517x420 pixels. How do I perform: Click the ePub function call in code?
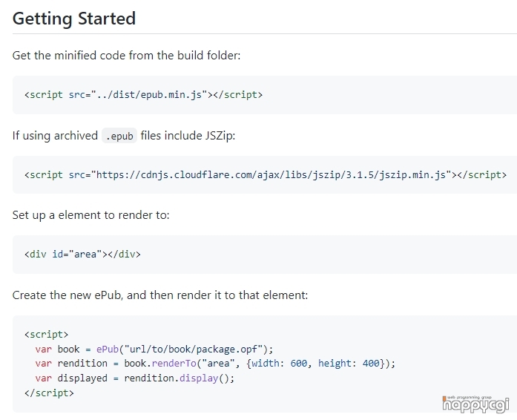tap(107, 349)
